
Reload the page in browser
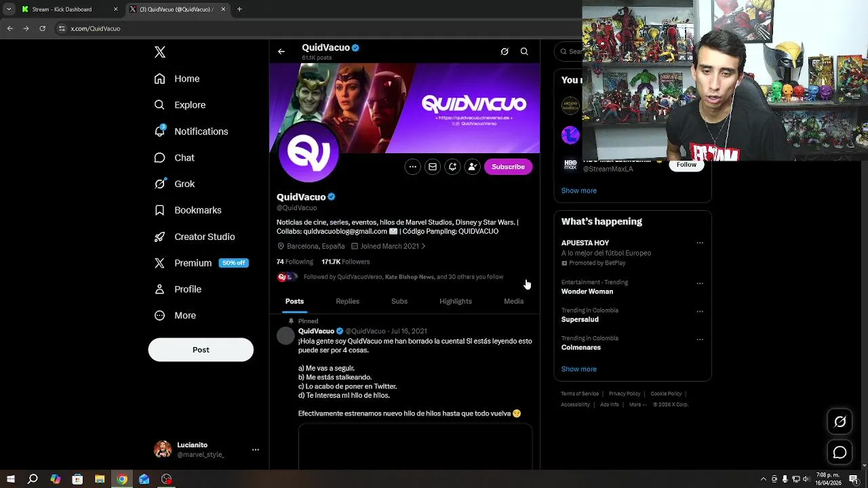click(42, 28)
